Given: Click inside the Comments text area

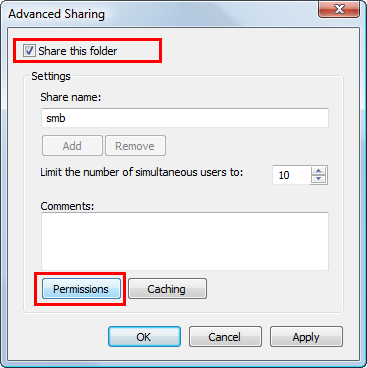Looking at the screenshot, I should point(185,241).
